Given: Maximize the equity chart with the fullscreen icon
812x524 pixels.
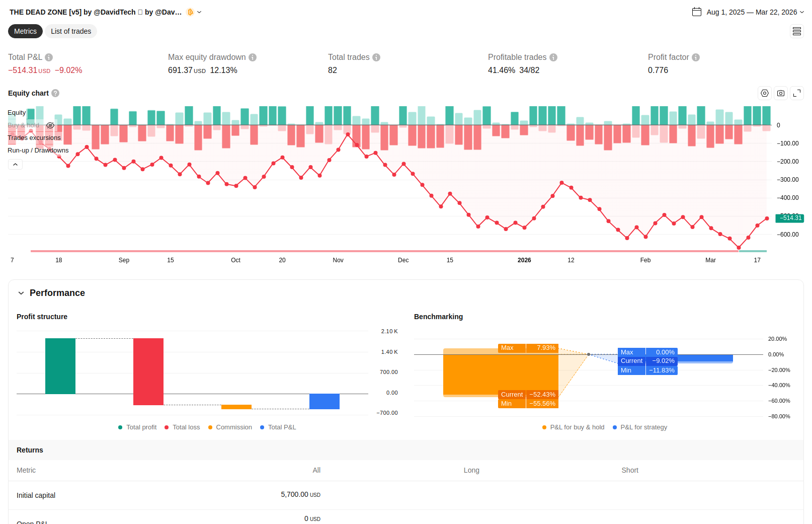Looking at the screenshot, I should (x=797, y=93).
